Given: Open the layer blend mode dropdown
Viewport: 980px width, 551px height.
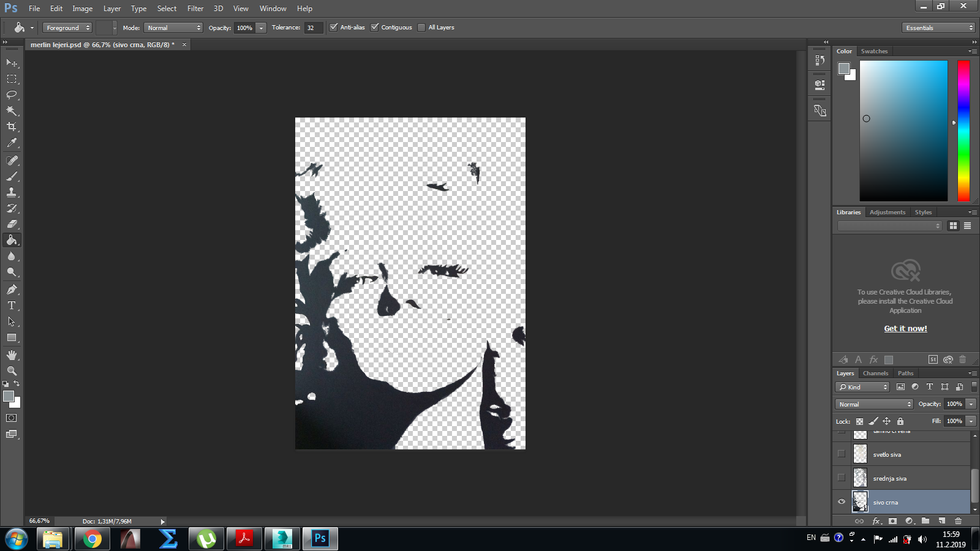Looking at the screenshot, I should click(x=874, y=404).
